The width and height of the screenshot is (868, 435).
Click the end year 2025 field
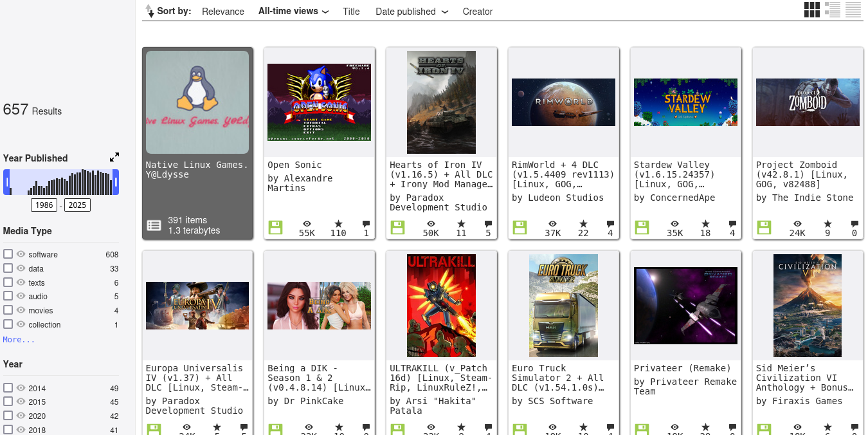tap(77, 205)
